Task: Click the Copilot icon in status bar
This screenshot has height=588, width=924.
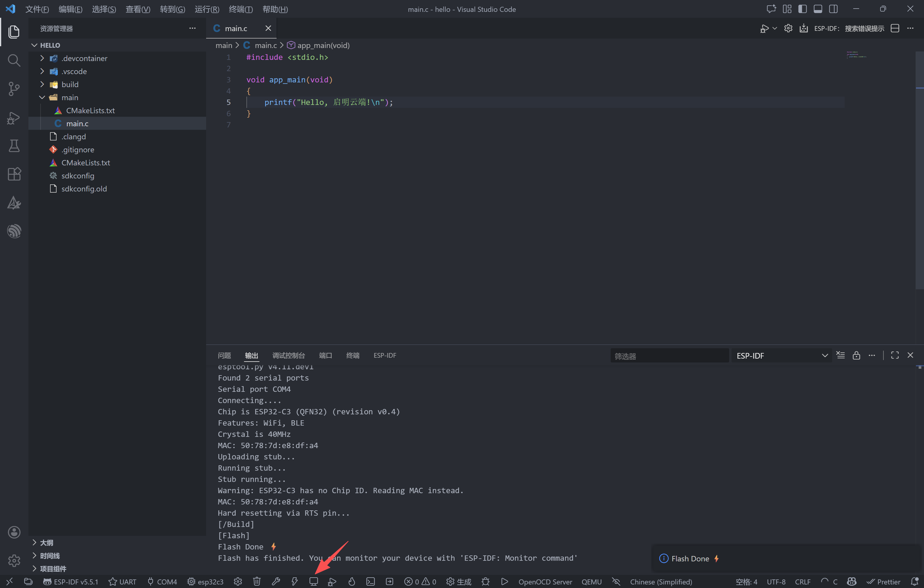Action: point(851,581)
